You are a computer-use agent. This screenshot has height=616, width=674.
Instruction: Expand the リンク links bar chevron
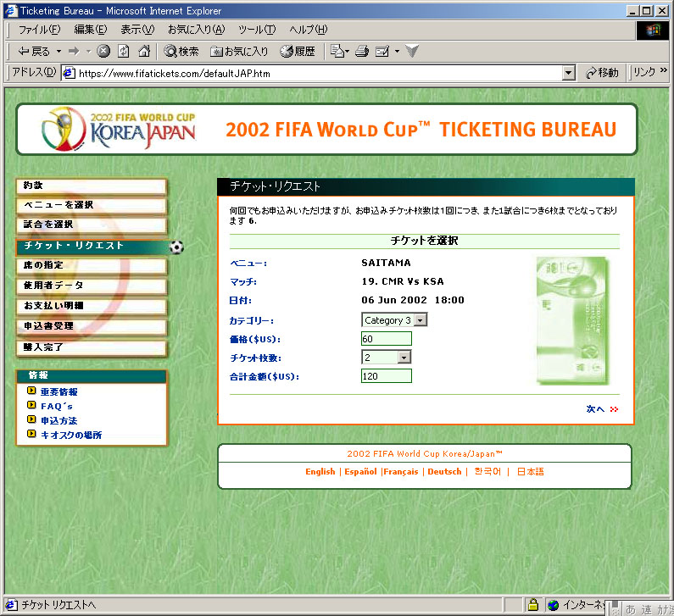point(664,69)
